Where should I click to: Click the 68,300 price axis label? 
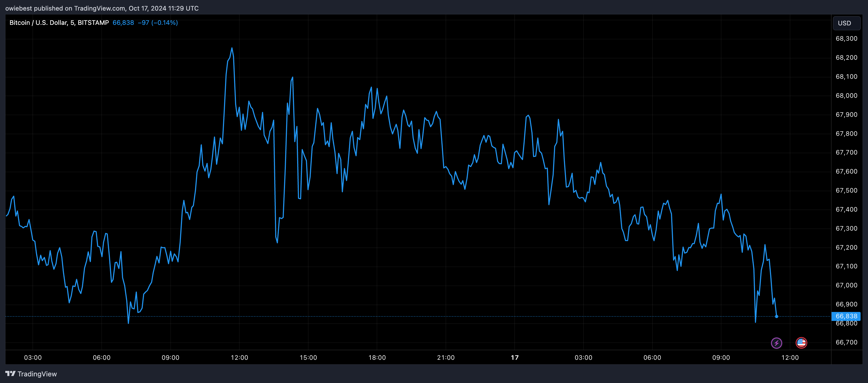coord(846,38)
